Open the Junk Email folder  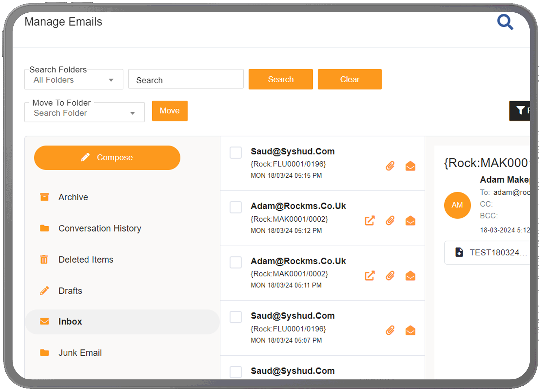tap(122, 353)
